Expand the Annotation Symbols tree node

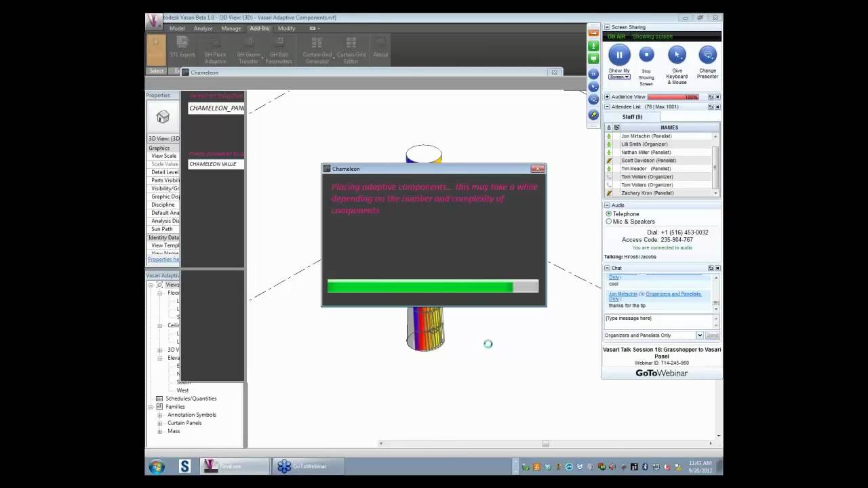pyautogui.click(x=160, y=415)
